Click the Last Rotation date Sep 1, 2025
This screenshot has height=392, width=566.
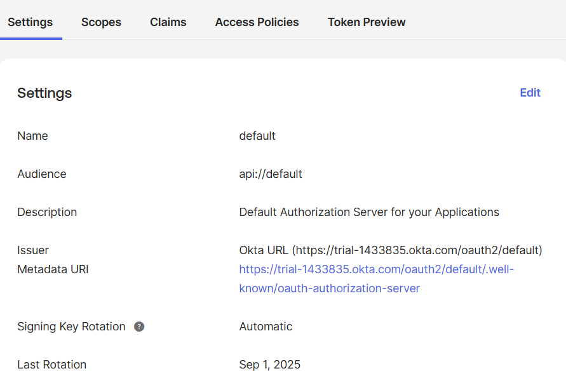(x=269, y=364)
